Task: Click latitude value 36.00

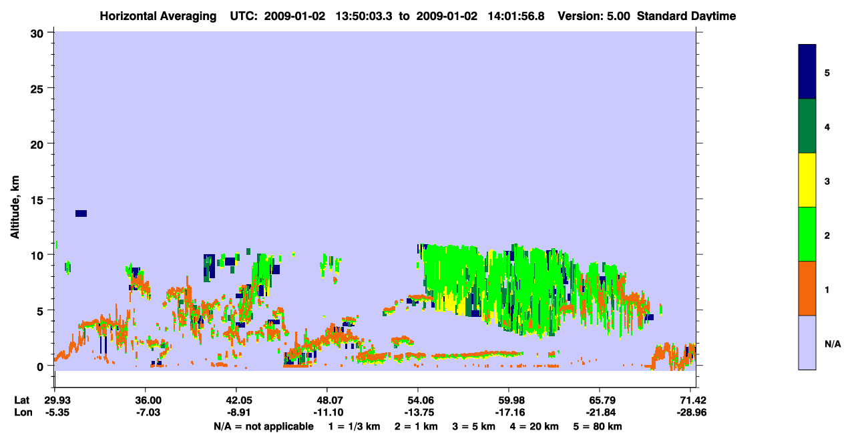Action: coord(146,400)
